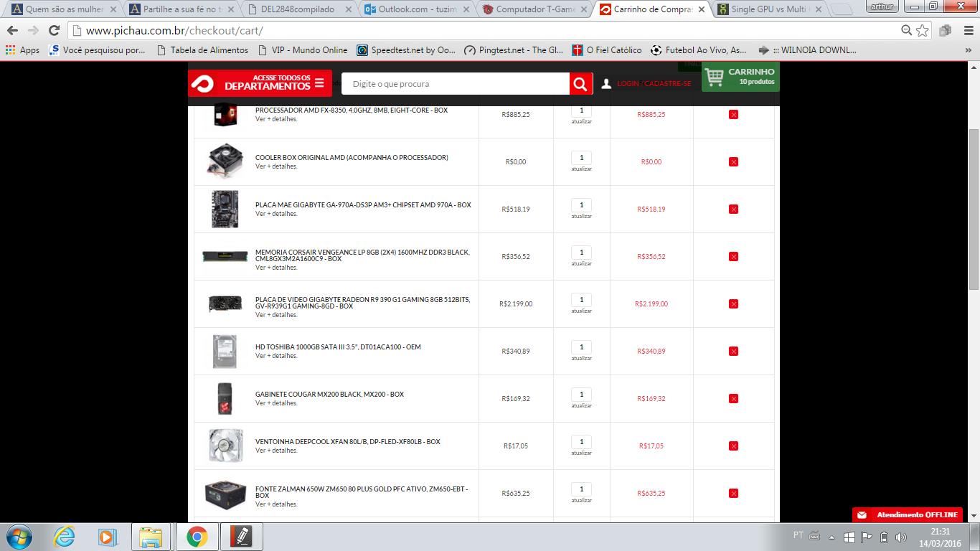This screenshot has height=551, width=980.
Task: Remove Zalman 650W power supply from cart
Action: point(733,494)
